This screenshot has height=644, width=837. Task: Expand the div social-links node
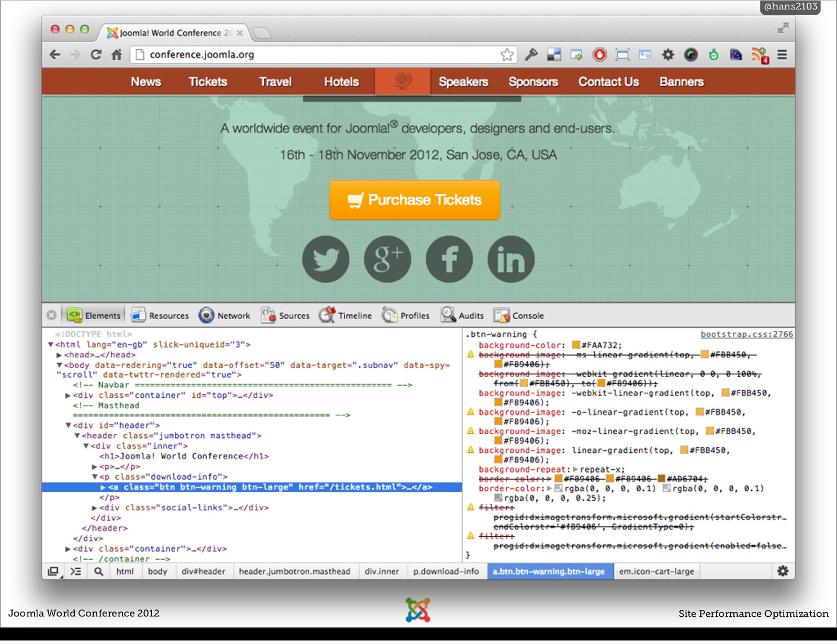coord(94,508)
